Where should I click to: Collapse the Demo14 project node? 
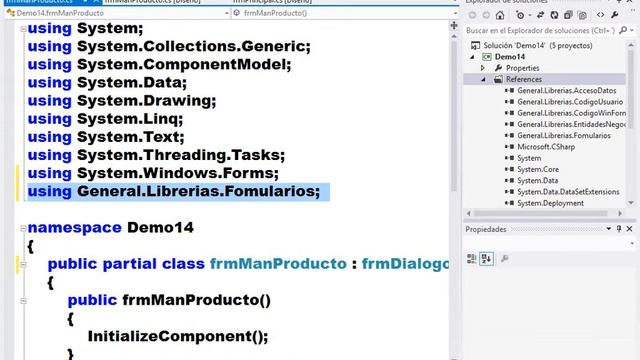point(473,57)
